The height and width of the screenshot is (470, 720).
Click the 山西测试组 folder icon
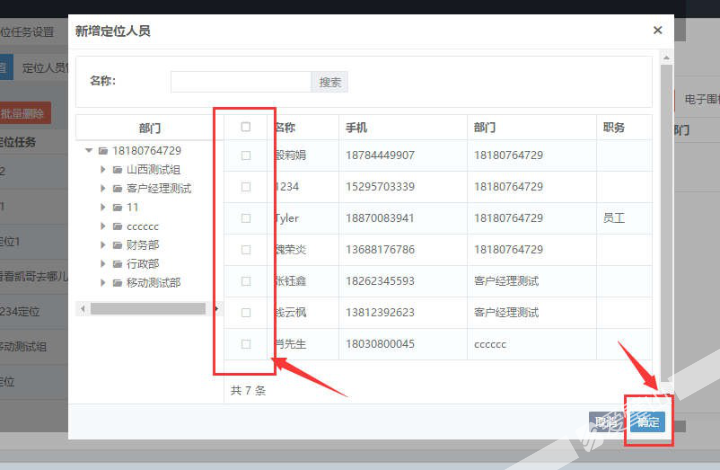coord(118,169)
